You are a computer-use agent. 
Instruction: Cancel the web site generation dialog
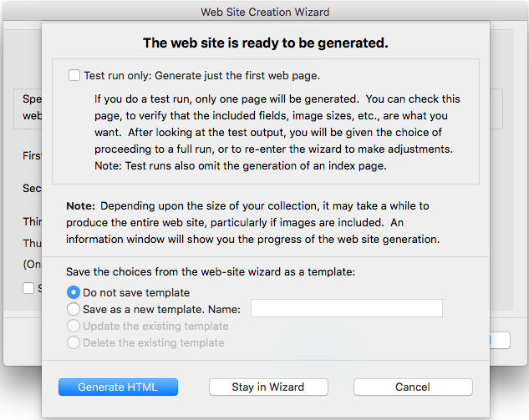click(413, 387)
